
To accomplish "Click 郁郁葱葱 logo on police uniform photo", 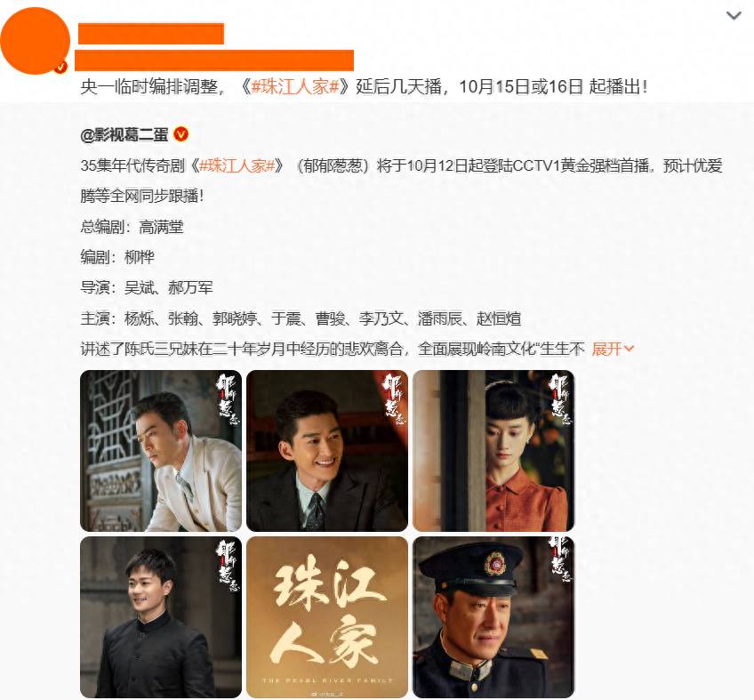I will click(559, 560).
